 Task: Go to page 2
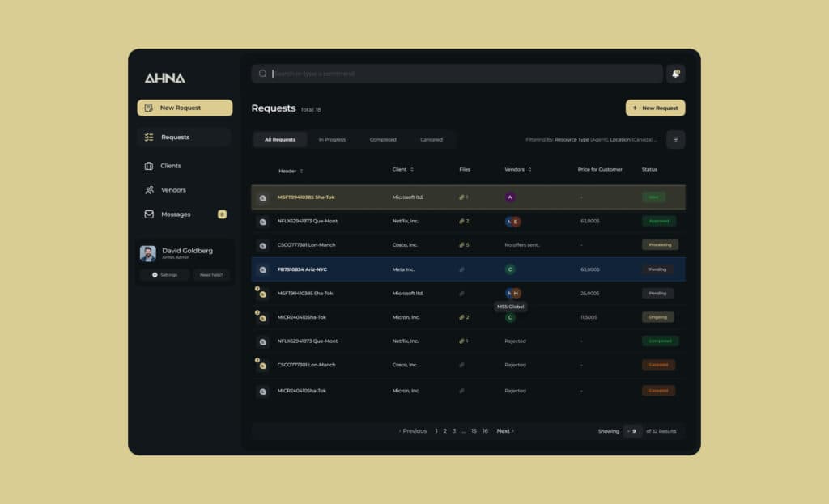pyautogui.click(x=445, y=431)
